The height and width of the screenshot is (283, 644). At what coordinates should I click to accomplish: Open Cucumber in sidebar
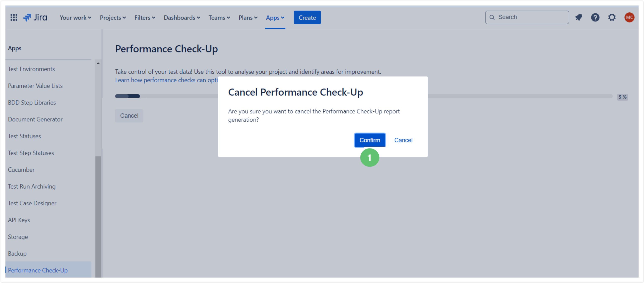click(21, 170)
